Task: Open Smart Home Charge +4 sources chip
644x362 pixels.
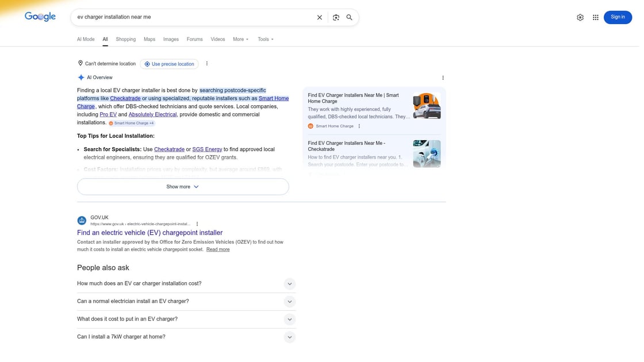Action: coord(132,123)
